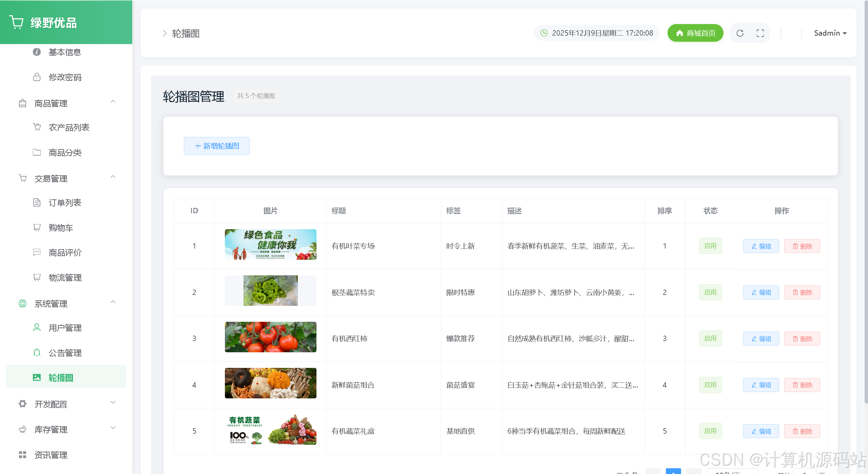This screenshot has width=868, height=474.
Task: Open 用户管理 person icon item
Action: (x=37, y=328)
